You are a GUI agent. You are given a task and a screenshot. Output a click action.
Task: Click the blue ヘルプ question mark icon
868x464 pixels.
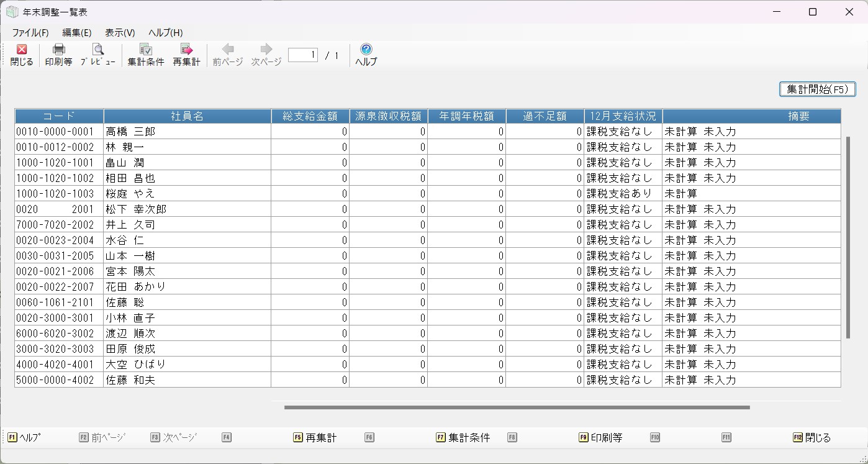click(x=366, y=50)
